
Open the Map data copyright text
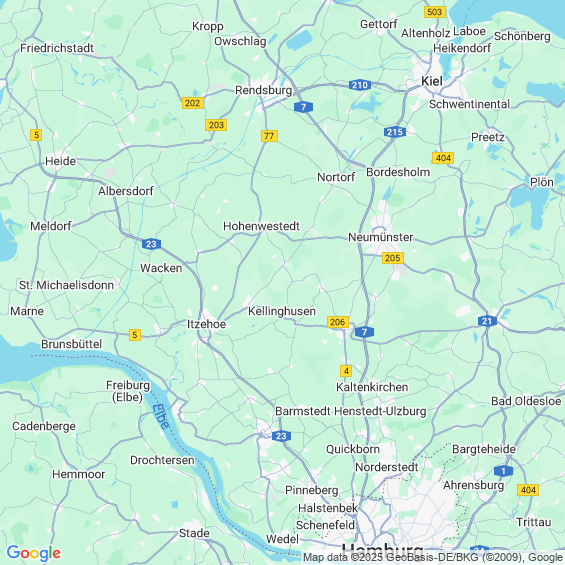tap(433, 557)
